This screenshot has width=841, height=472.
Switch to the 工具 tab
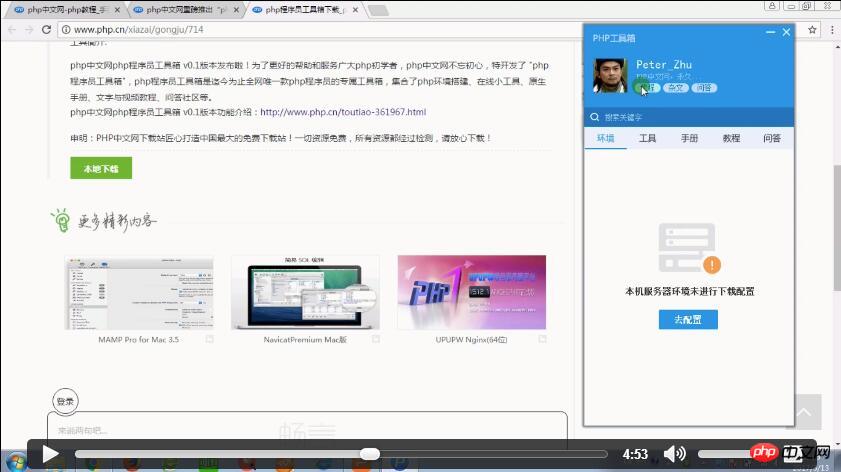click(647, 138)
